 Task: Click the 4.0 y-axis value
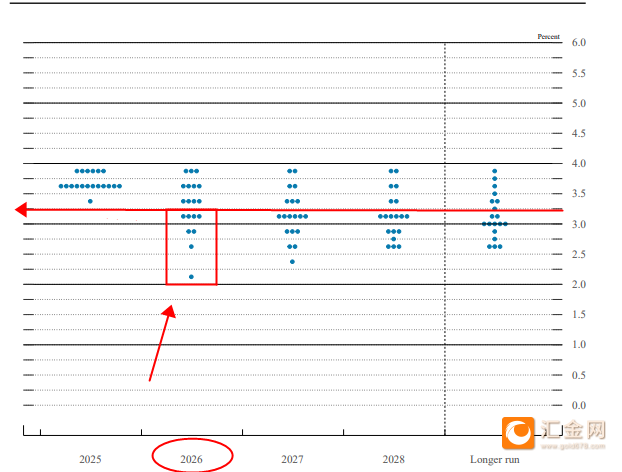579,163
